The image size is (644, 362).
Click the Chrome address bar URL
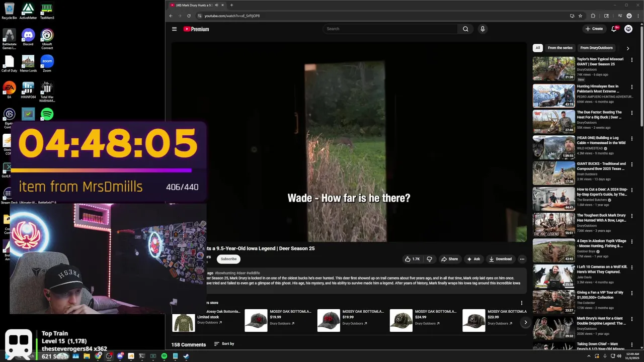tap(232, 16)
